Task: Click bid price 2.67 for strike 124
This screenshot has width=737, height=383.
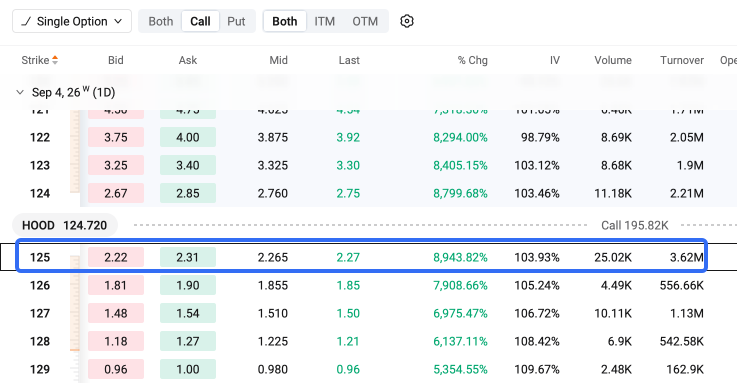Action: point(116,193)
